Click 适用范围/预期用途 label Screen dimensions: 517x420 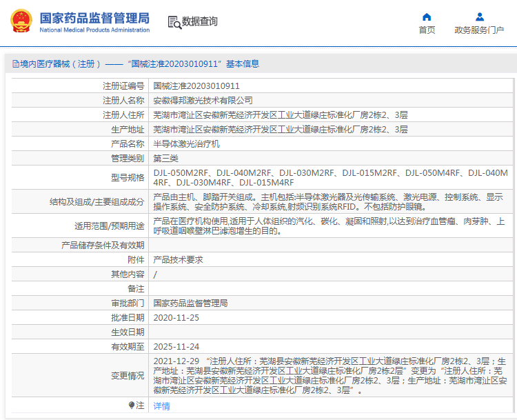coord(110,226)
